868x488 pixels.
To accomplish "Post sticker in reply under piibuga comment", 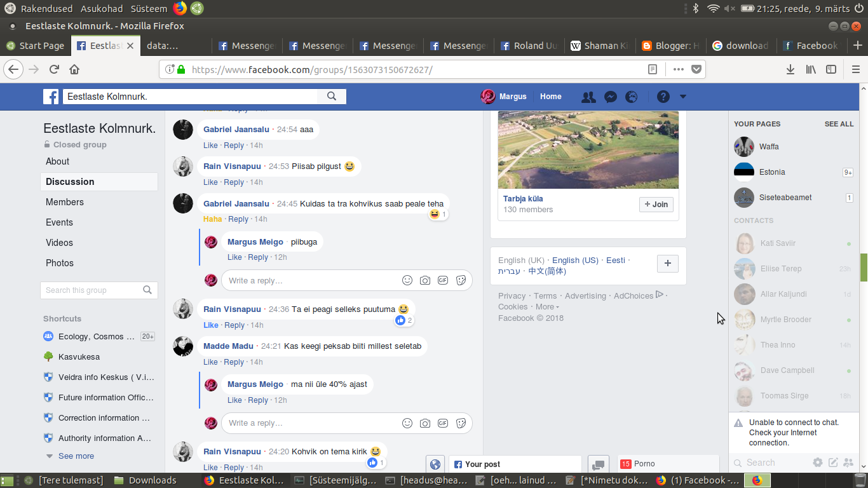I will click(461, 281).
